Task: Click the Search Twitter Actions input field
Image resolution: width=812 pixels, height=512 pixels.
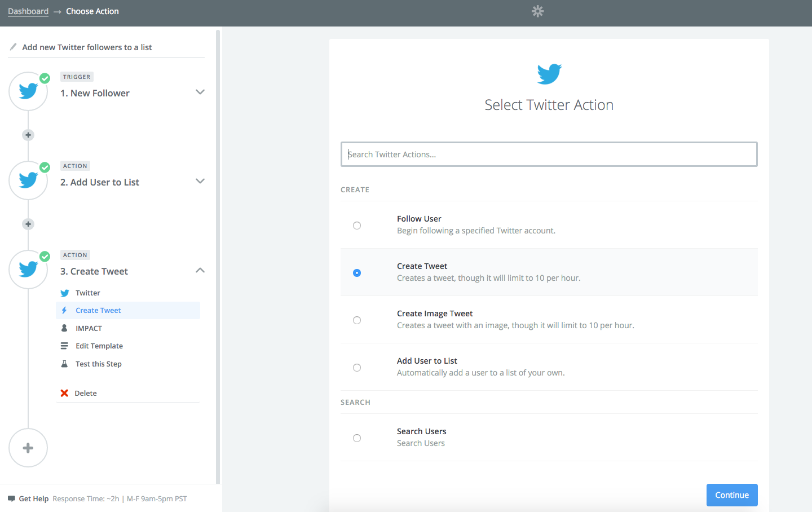Action: pyautogui.click(x=549, y=155)
